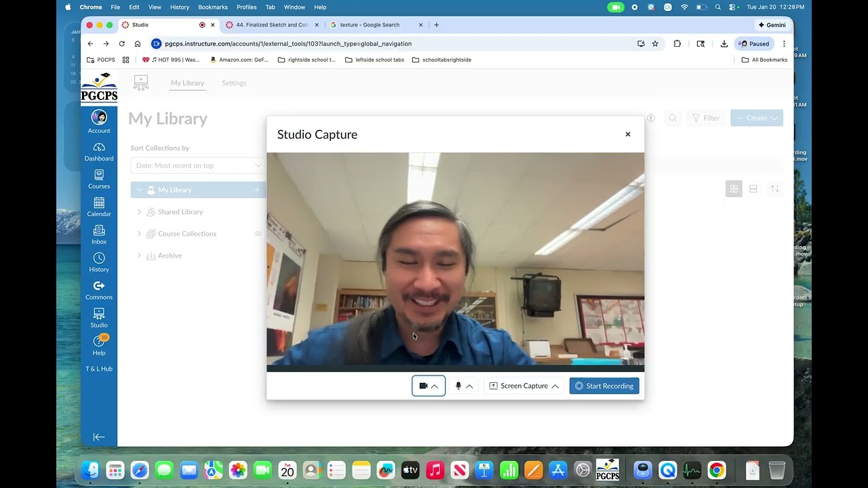Collapse My Library tree item
The height and width of the screenshot is (488, 868).
[139, 190]
